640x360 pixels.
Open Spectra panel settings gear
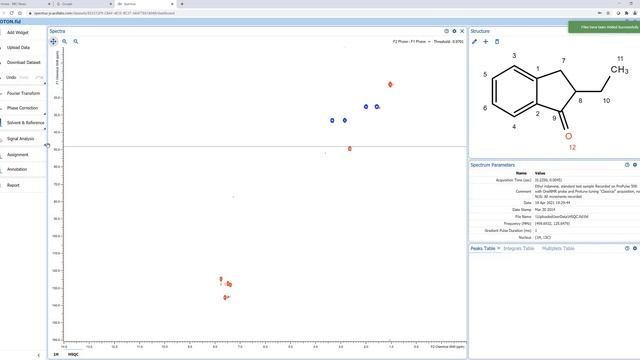454,31
